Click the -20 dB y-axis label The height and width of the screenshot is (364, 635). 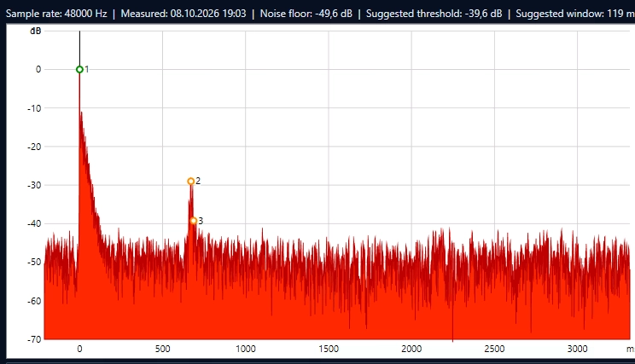tap(34, 147)
